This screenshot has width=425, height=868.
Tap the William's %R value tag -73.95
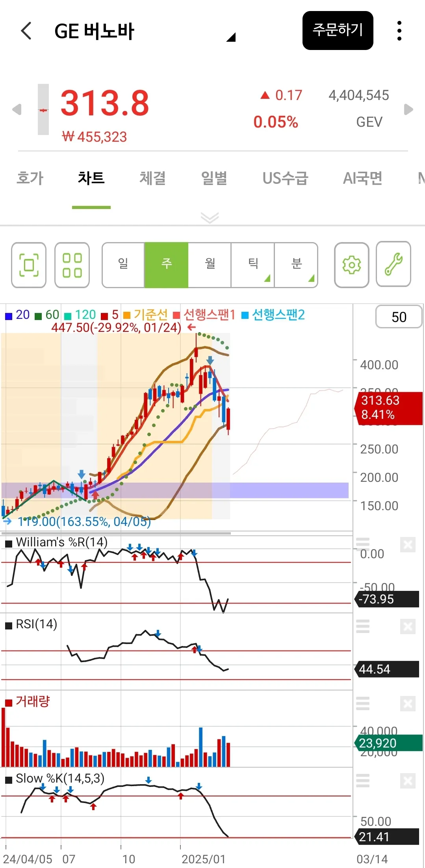[x=387, y=599]
